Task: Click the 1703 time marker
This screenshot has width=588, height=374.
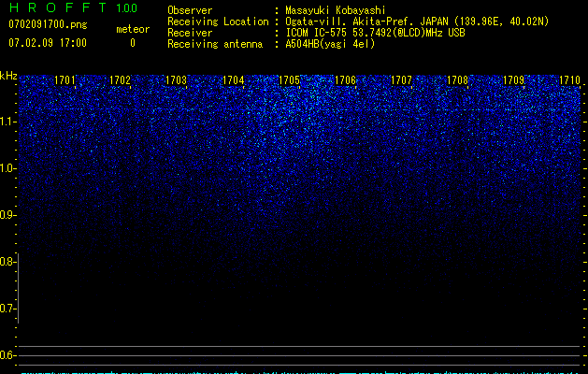Action: (176, 80)
